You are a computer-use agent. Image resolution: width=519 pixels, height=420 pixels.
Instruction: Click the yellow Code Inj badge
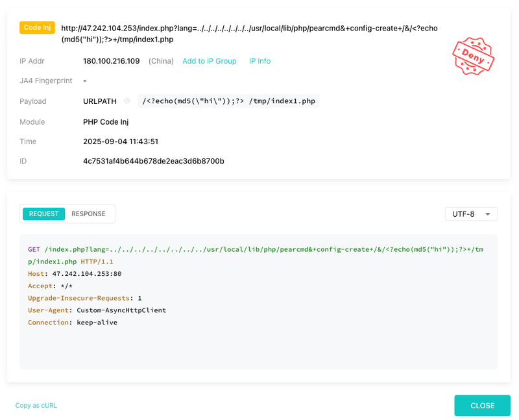[37, 28]
